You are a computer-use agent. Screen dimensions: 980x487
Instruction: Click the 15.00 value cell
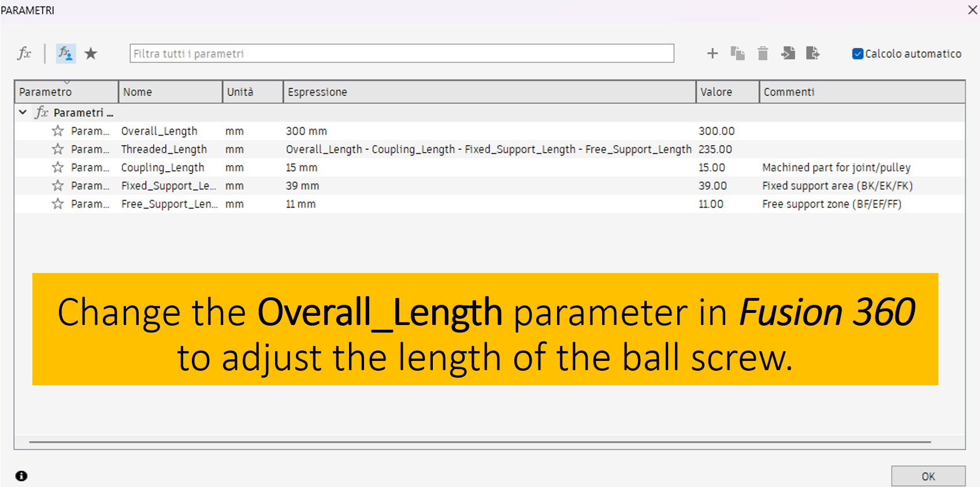click(x=712, y=167)
